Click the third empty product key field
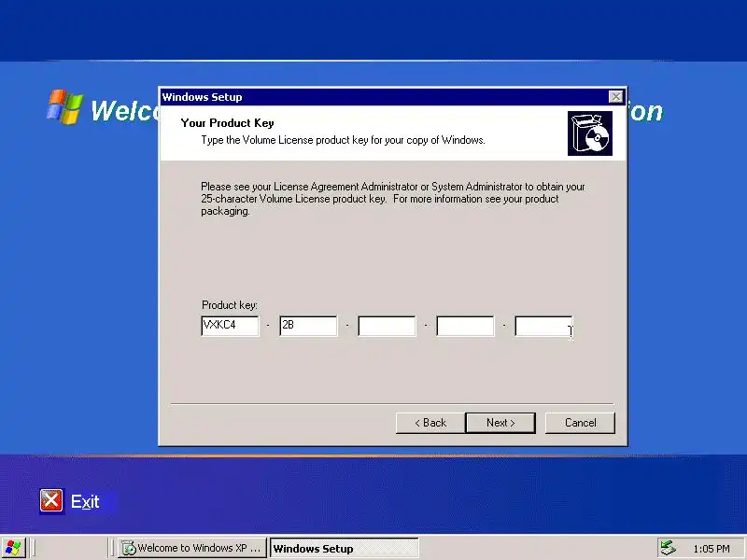 [387, 326]
